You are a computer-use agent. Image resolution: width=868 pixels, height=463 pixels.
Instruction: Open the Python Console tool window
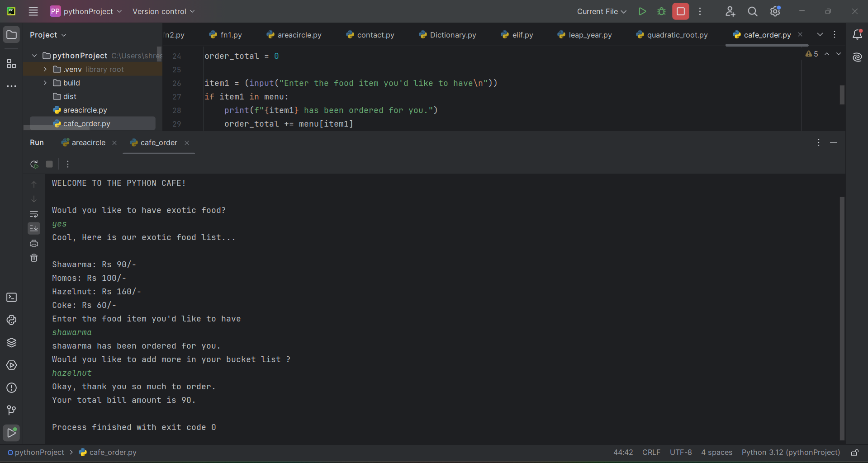point(12,320)
